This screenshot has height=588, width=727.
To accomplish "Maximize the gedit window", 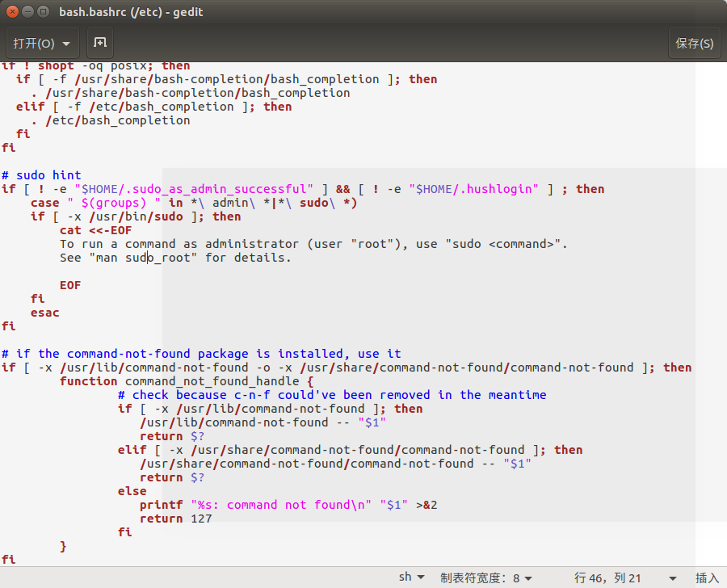I will pos(43,11).
